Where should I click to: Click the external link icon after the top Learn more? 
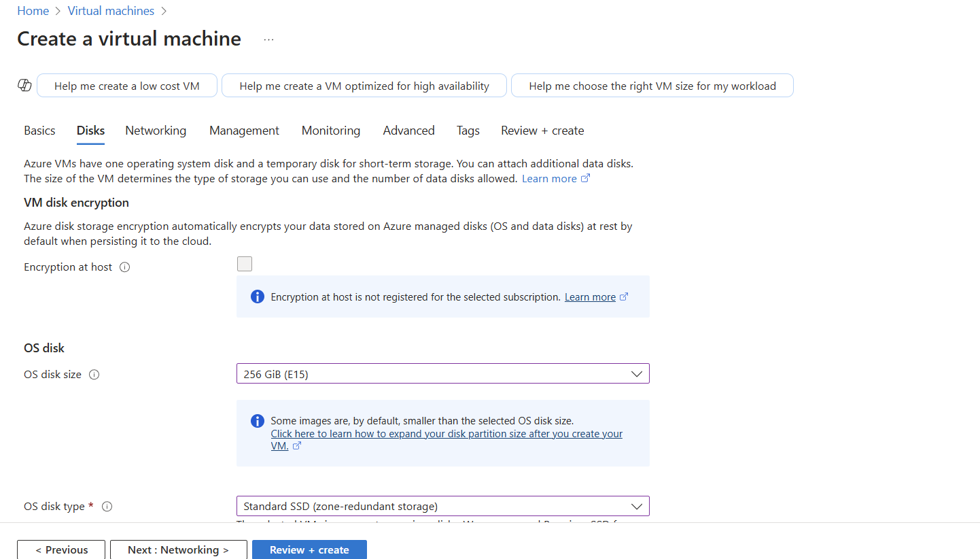586,179
